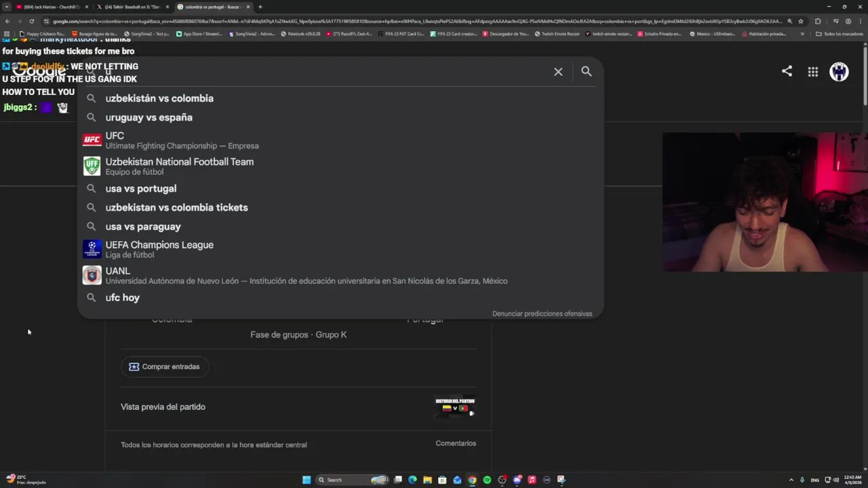This screenshot has width=868, height=488.
Task: Focus the Google search input field
Action: [x=325, y=71]
